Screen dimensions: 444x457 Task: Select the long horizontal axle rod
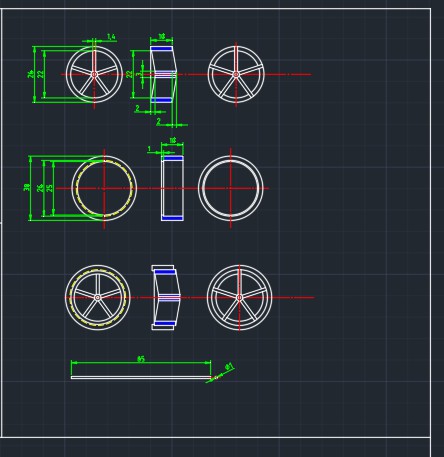click(x=141, y=377)
